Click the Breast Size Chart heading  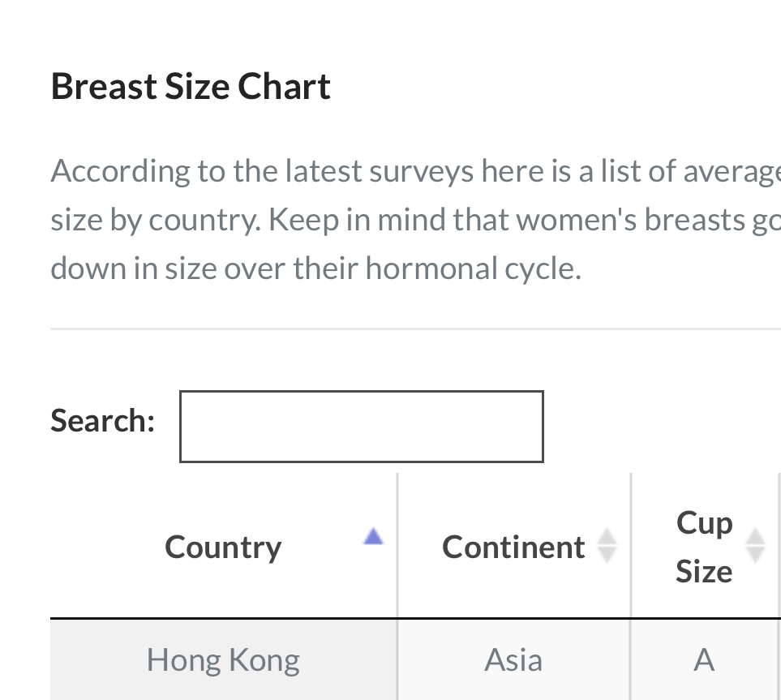pyautogui.click(x=191, y=86)
